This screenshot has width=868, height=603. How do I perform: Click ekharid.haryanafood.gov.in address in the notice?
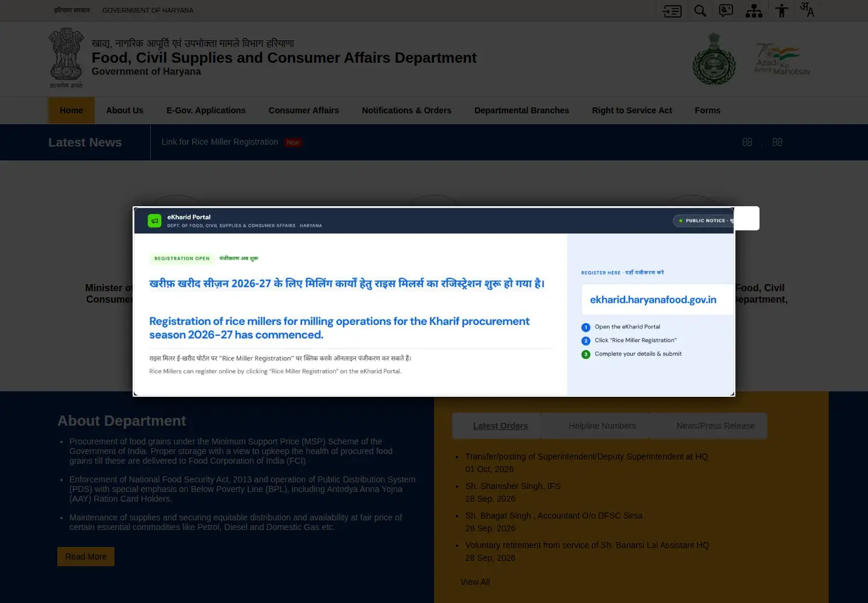click(653, 300)
